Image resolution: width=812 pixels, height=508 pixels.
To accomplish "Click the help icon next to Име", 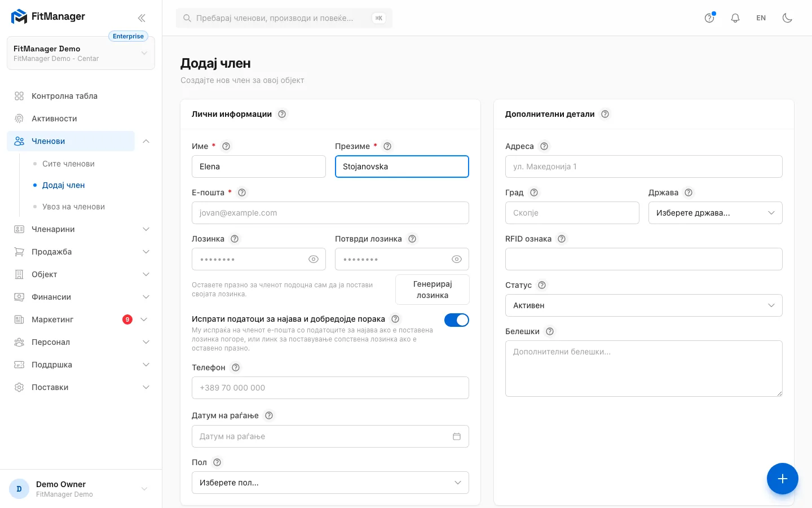I will click(226, 146).
